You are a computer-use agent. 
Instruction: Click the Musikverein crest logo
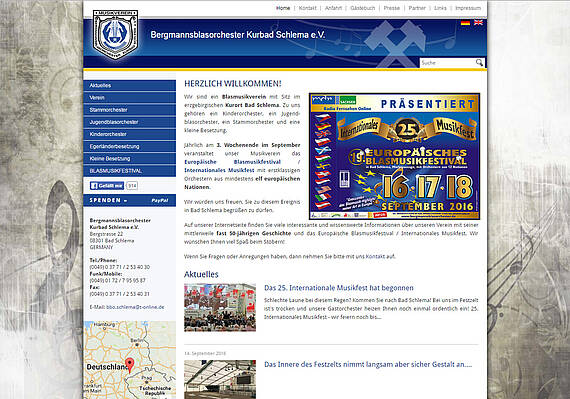pos(115,35)
